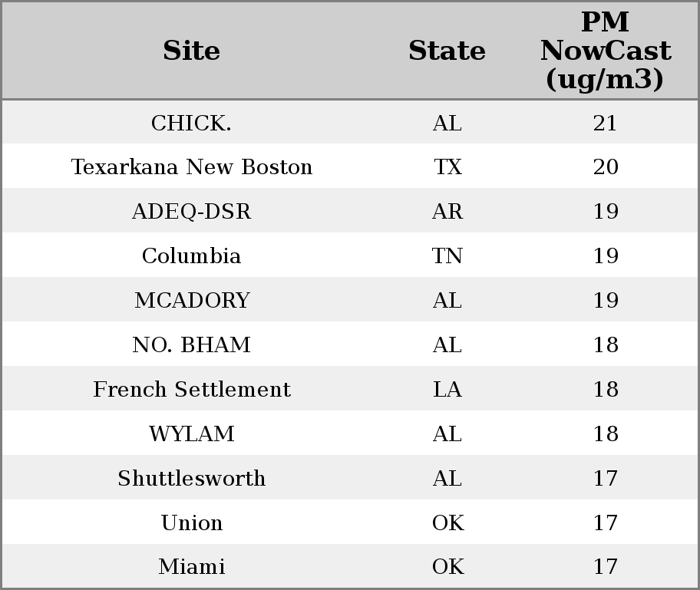Click the TN state cell
This screenshot has width=700, height=590.
[x=447, y=256]
